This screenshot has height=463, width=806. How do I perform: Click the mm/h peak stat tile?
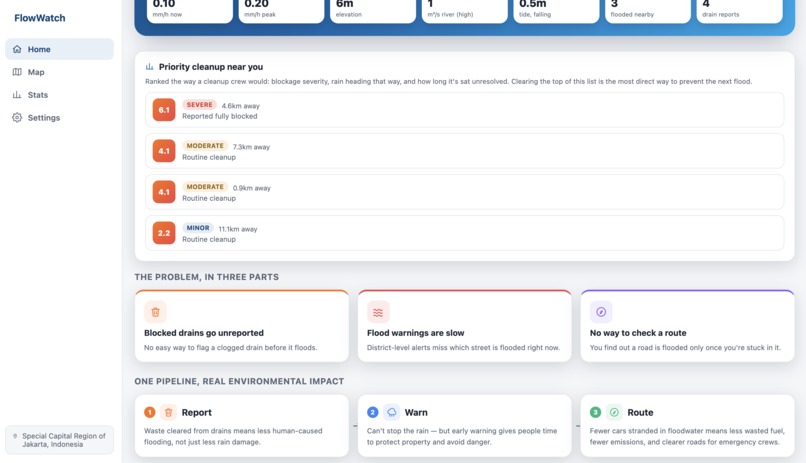click(x=281, y=10)
